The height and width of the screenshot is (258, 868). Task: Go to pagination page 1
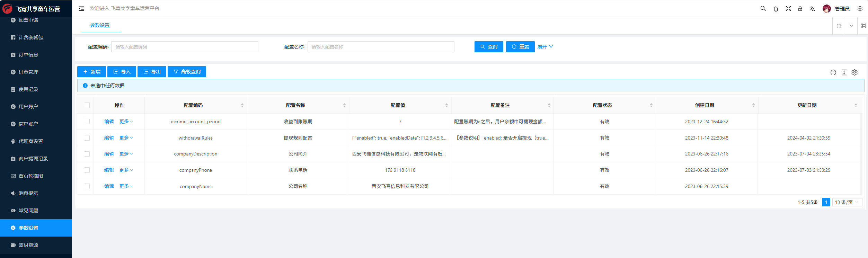tap(826, 202)
